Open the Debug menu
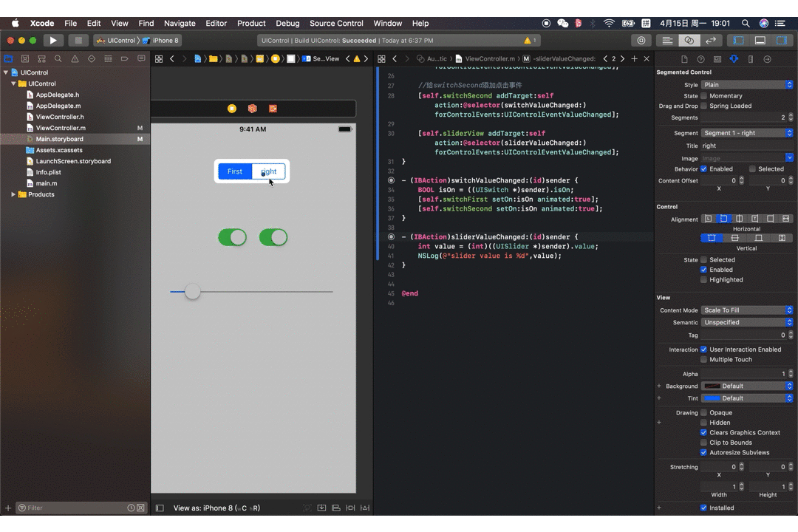The image size is (798, 532). [x=287, y=24]
